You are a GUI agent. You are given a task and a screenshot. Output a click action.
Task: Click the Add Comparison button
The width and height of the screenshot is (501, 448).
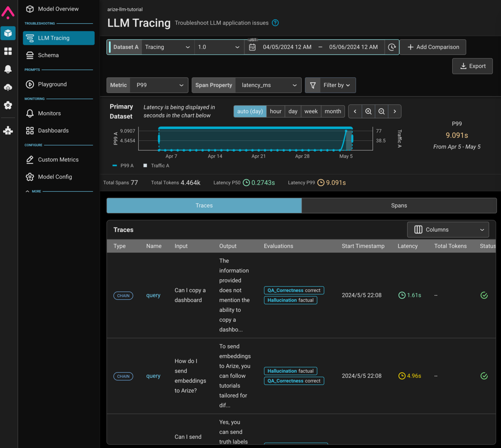click(433, 47)
